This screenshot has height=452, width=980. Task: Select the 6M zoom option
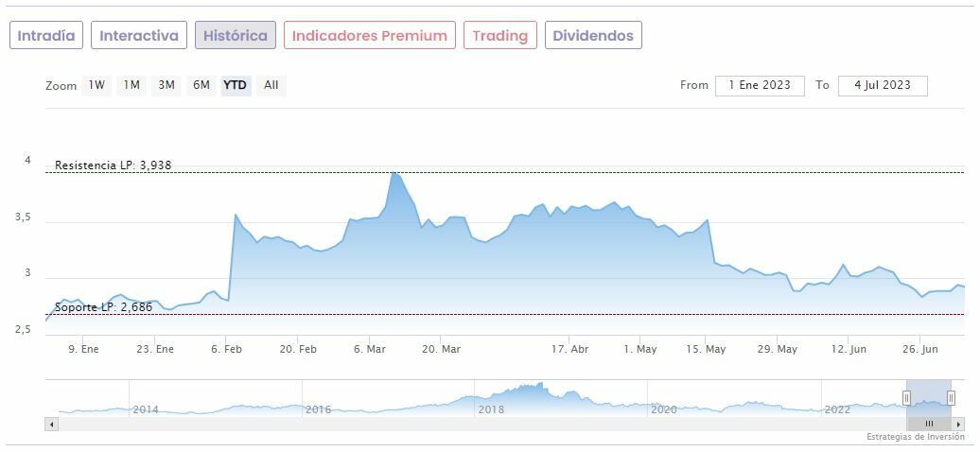201,86
